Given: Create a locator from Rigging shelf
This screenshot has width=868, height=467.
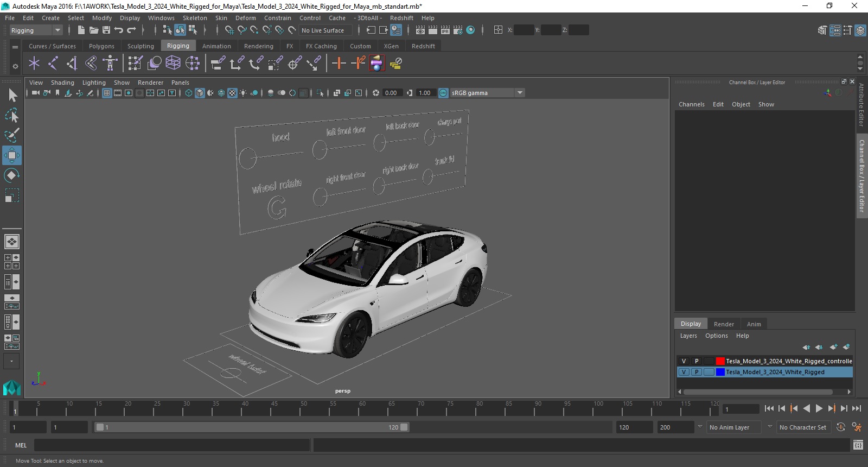Looking at the screenshot, I should pyautogui.click(x=34, y=64).
